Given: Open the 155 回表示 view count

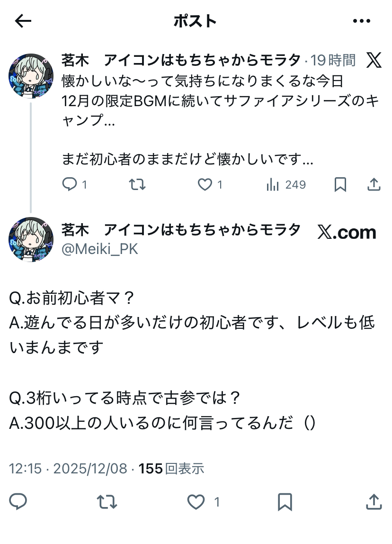Looking at the screenshot, I should (171, 469).
